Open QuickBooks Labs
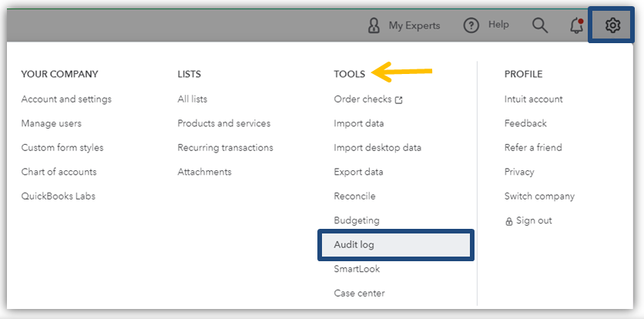Screen dimensions: 644x319 59,196
